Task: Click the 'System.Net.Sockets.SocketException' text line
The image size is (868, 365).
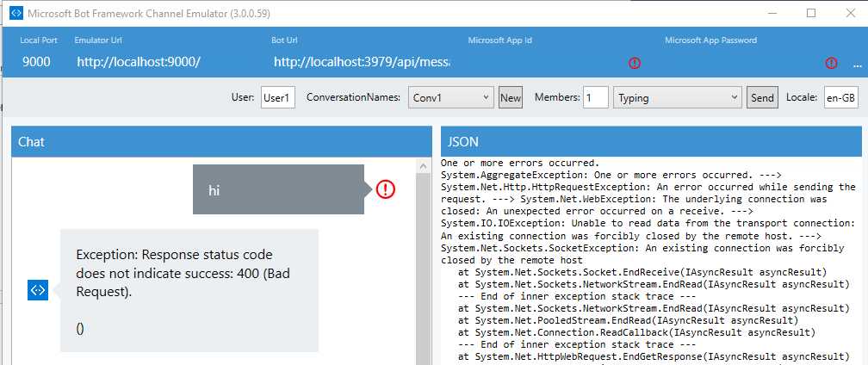Action: [642, 248]
